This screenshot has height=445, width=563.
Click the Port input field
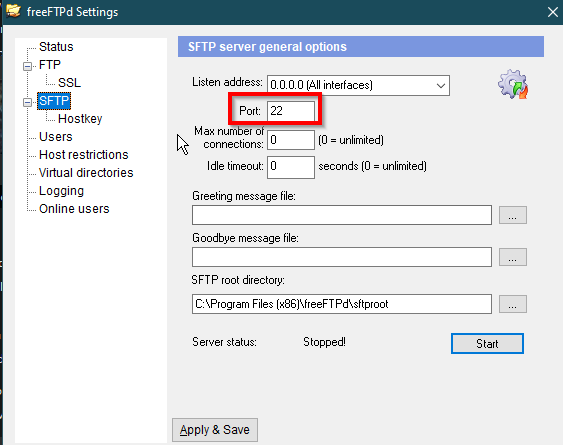point(291,111)
